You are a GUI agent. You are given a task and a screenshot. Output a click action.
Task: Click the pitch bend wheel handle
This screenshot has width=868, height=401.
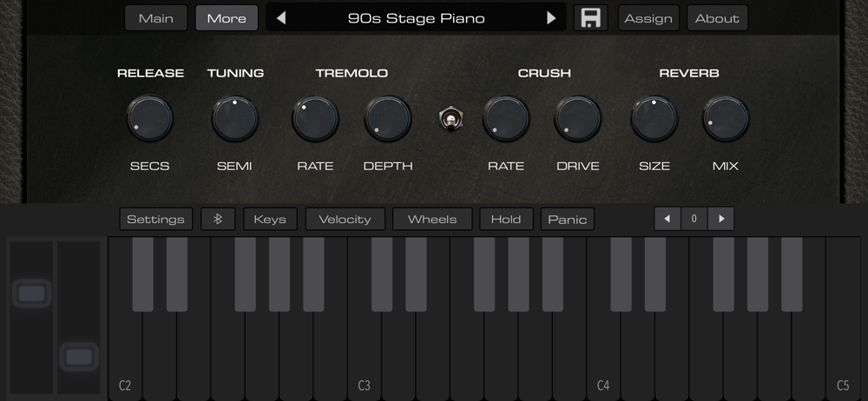(x=31, y=293)
